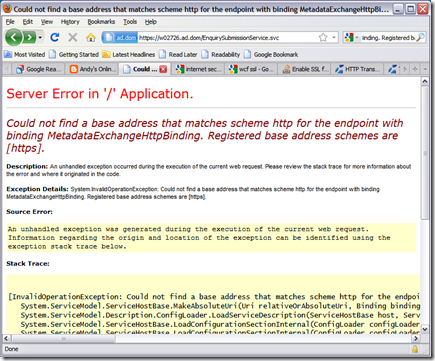Viewport: 435px width, 361px height.
Task: Click the URL address field
Action: click(228, 38)
